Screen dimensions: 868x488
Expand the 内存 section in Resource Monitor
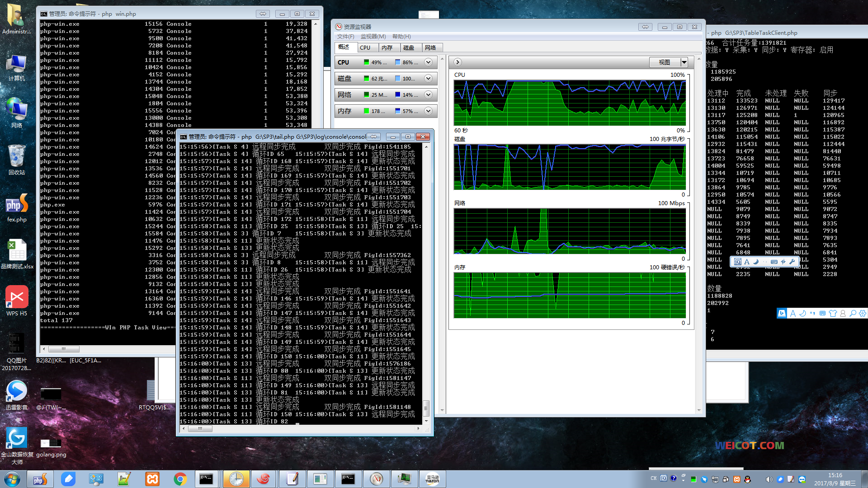point(428,111)
